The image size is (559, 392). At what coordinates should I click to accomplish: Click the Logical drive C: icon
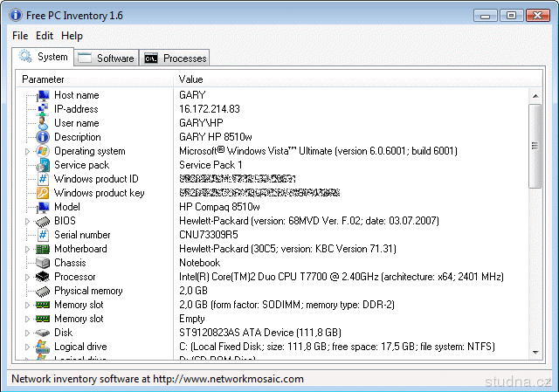tap(43, 347)
